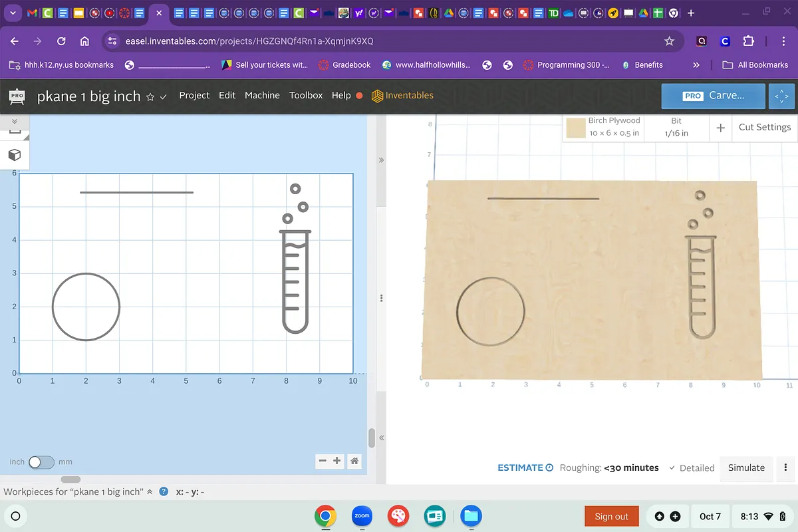Enable the Detailed estimate option
Viewport: 798px width, 532px height.
[692, 468]
